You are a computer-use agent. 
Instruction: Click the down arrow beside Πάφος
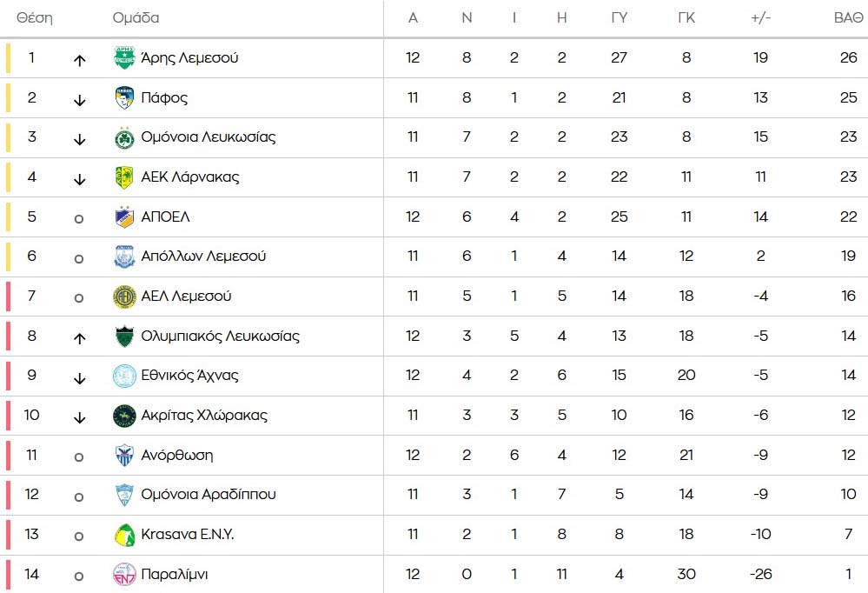[80, 100]
